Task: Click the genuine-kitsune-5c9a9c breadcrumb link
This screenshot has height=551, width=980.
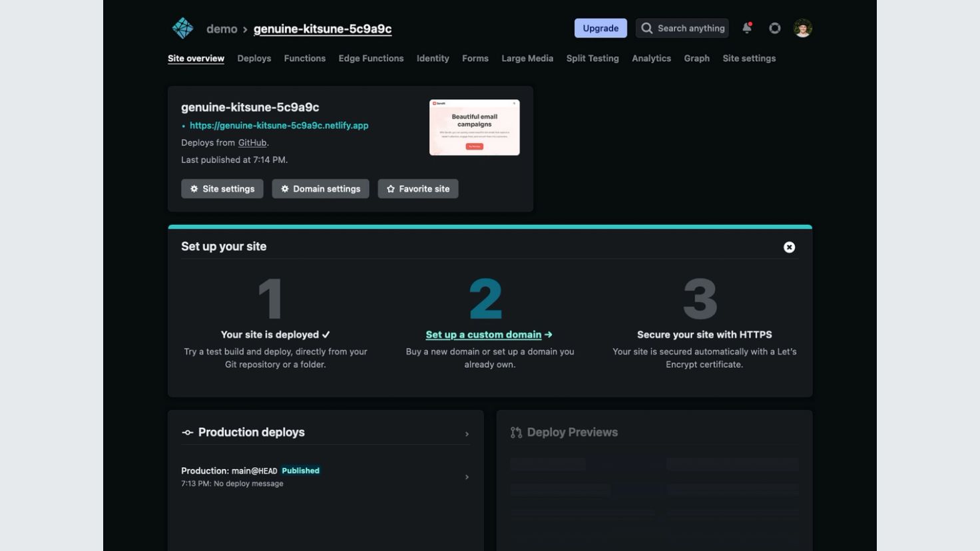Action: click(x=322, y=29)
